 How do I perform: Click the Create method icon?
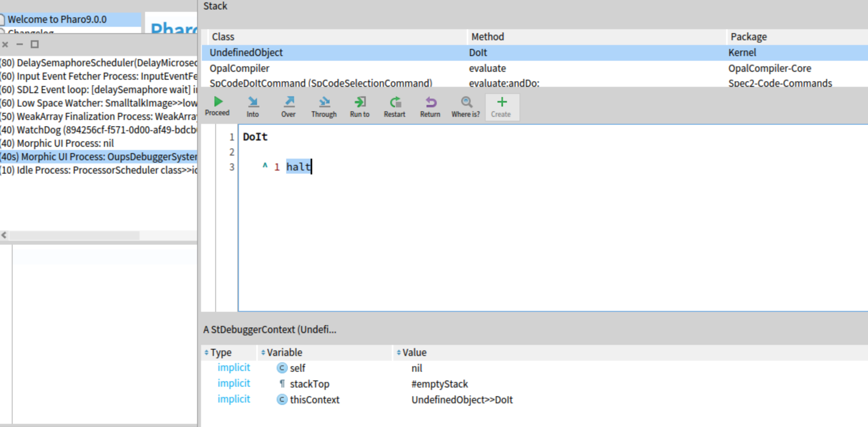tap(502, 106)
